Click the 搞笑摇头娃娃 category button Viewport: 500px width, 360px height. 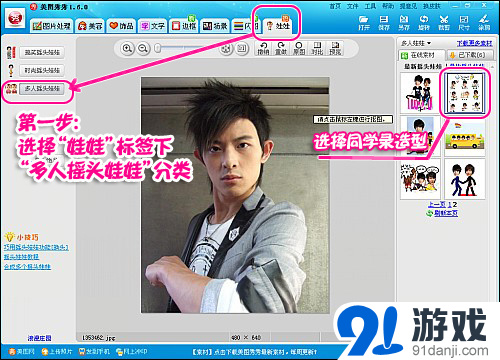pyautogui.click(x=42, y=52)
